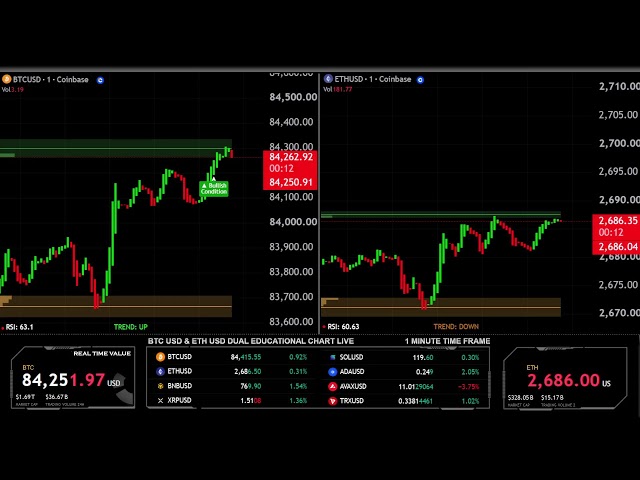Click the Bullish Condition green label
This screenshot has height=480, width=640.
tap(213, 189)
